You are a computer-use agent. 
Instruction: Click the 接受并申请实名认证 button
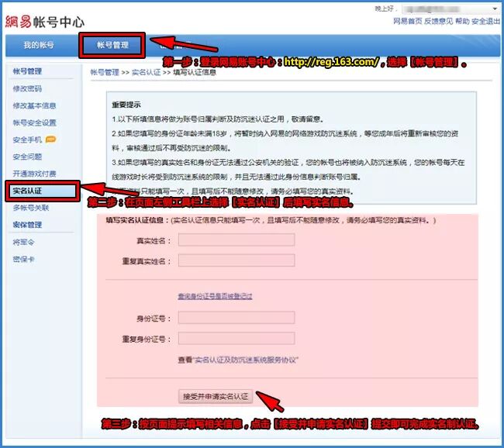[x=216, y=397]
